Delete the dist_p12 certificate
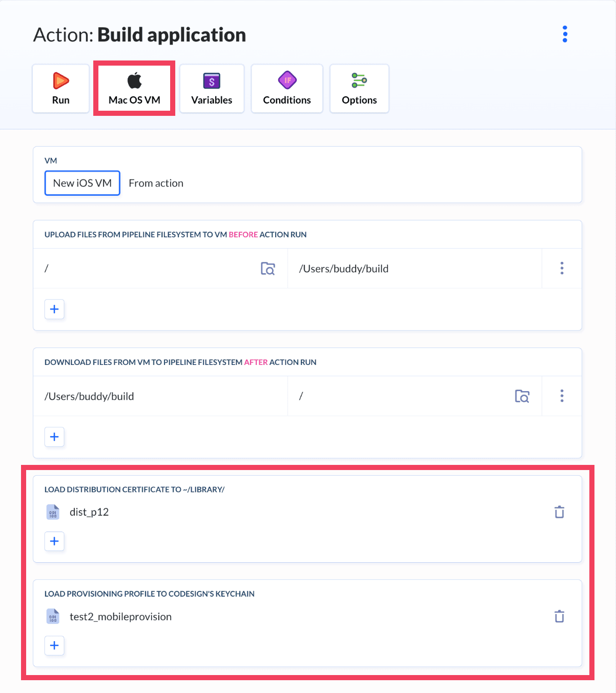This screenshot has width=616, height=693. click(x=559, y=512)
